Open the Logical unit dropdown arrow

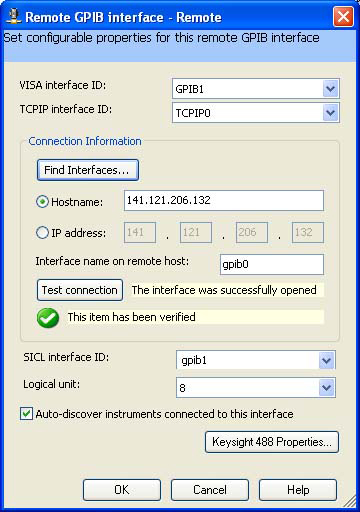click(326, 388)
